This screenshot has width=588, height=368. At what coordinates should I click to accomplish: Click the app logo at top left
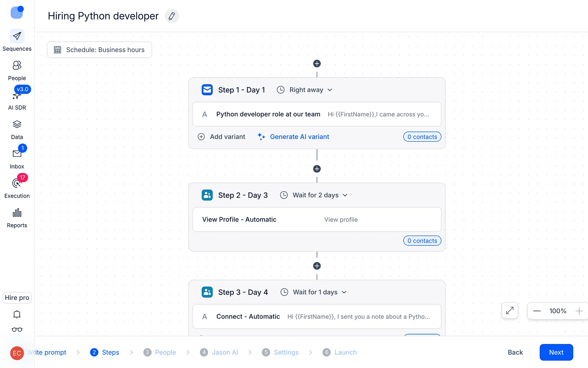[17, 12]
